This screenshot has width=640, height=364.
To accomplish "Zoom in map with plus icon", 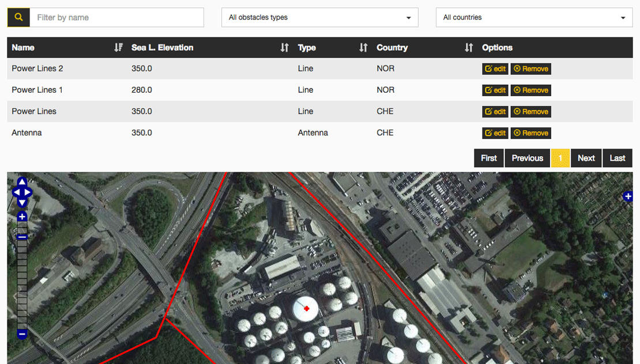I will pyautogui.click(x=22, y=217).
